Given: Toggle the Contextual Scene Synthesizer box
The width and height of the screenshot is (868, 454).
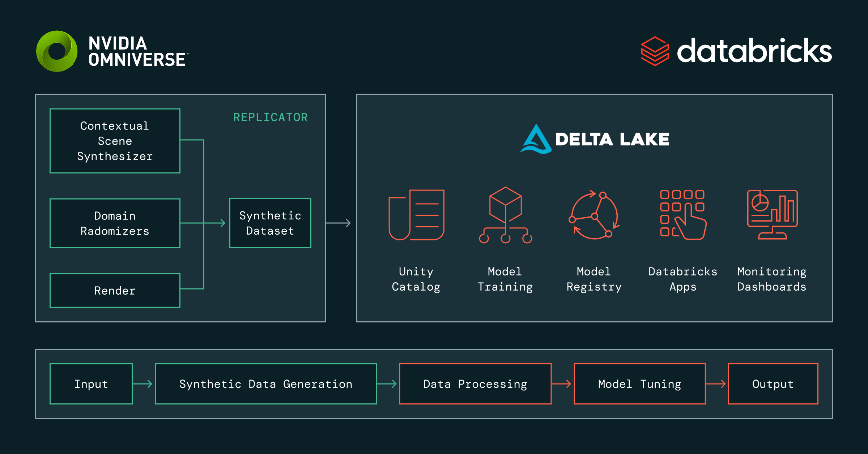Looking at the screenshot, I should coord(115,141).
